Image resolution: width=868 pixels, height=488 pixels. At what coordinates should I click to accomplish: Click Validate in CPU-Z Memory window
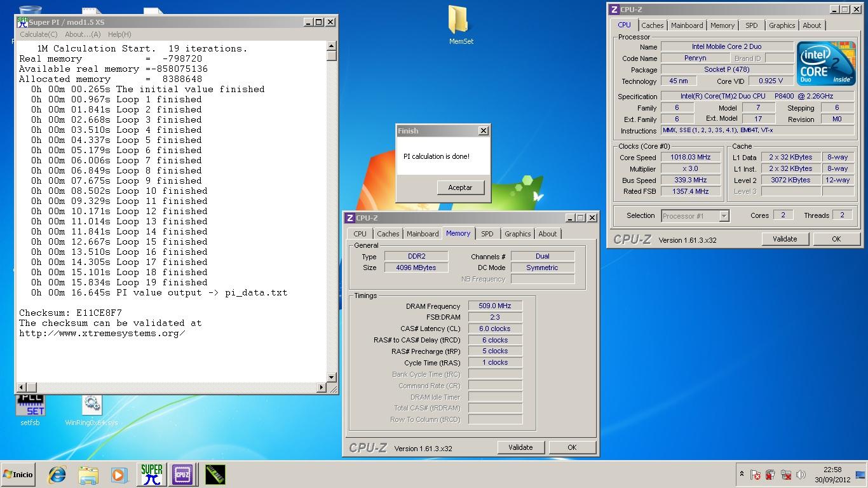pyautogui.click(x=520, y=447)
